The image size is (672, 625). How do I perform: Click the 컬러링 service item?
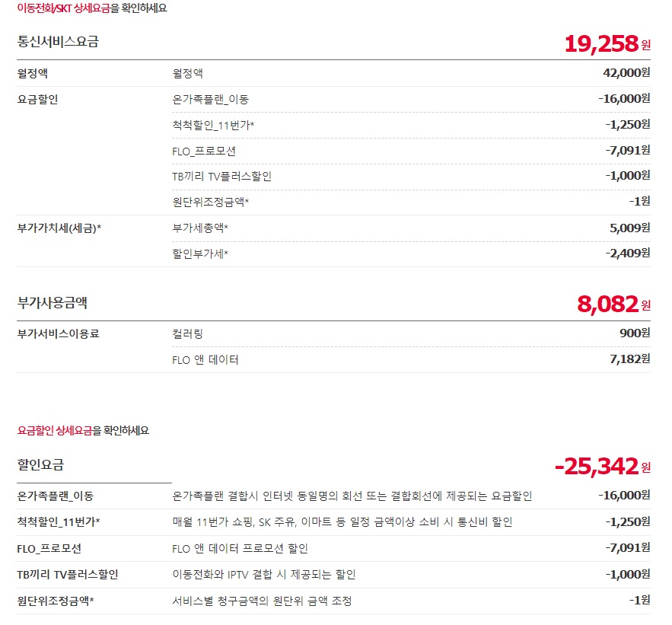click(188, 333)
